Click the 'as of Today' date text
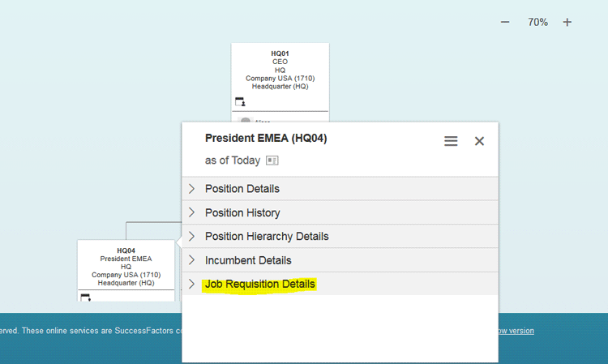Screen dimensions: 608x364 [x=232, y=161]
